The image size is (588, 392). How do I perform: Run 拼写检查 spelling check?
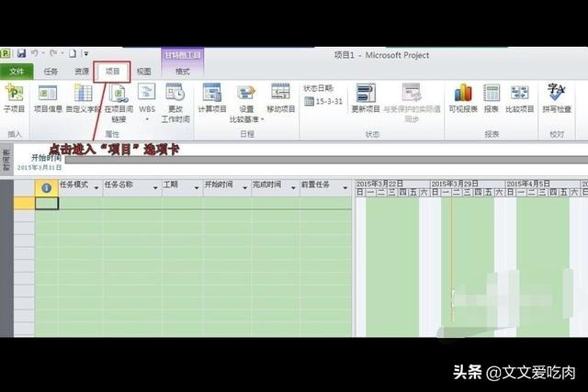(557, 97)
